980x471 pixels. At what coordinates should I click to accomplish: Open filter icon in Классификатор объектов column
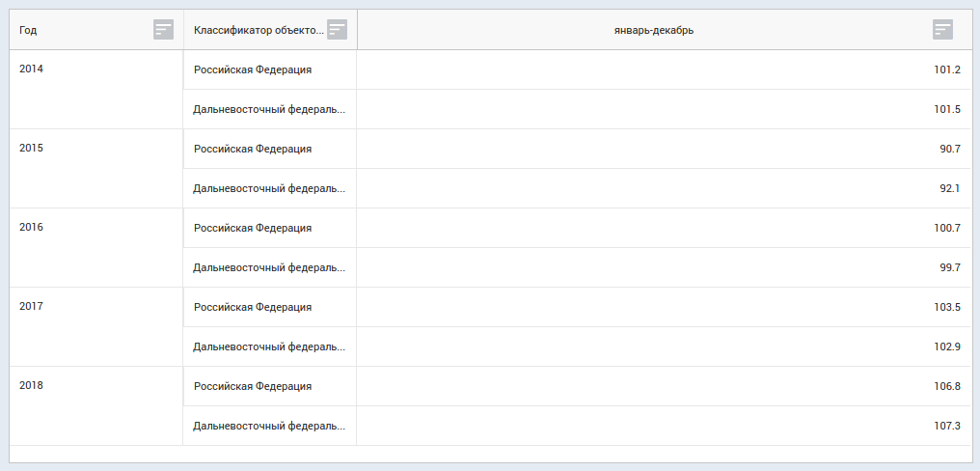337,30
